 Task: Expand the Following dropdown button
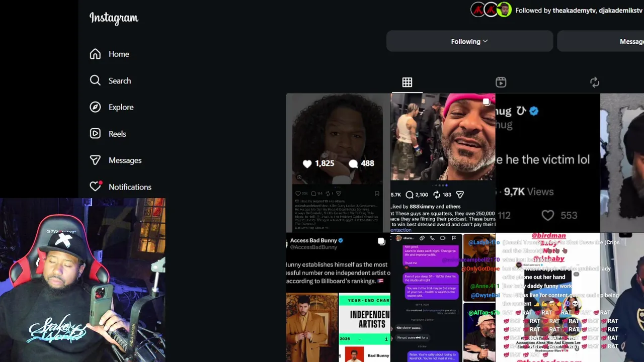tap(469, 41)
